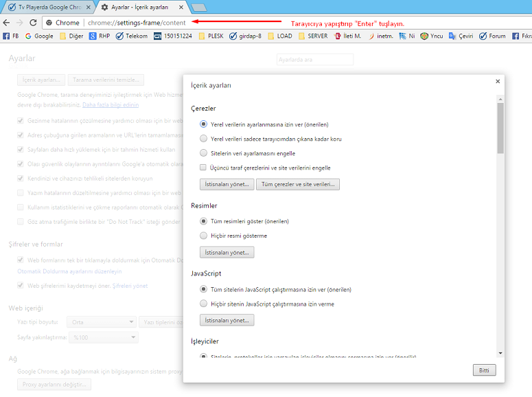Open the Google bookmark
532x397 pixels.
pos(39,36)
